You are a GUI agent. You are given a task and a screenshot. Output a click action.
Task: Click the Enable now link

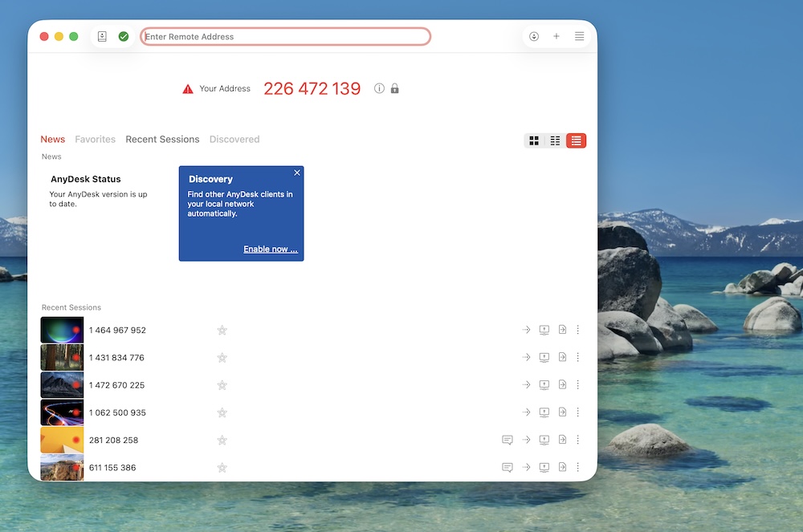[271, 249]
